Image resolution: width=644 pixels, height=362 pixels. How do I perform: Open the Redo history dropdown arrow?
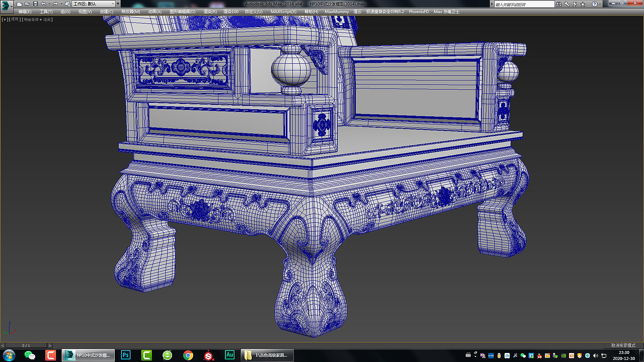(61, 4)
